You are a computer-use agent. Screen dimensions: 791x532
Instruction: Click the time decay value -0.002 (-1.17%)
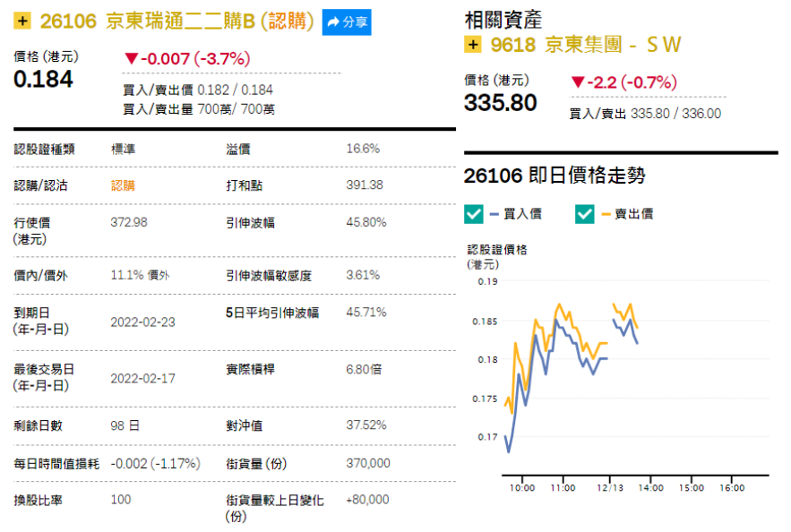coord(155,463)
